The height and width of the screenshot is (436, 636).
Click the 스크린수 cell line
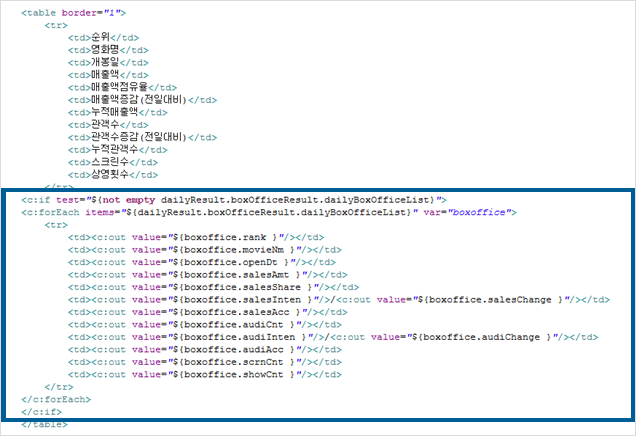coord(113,163)
